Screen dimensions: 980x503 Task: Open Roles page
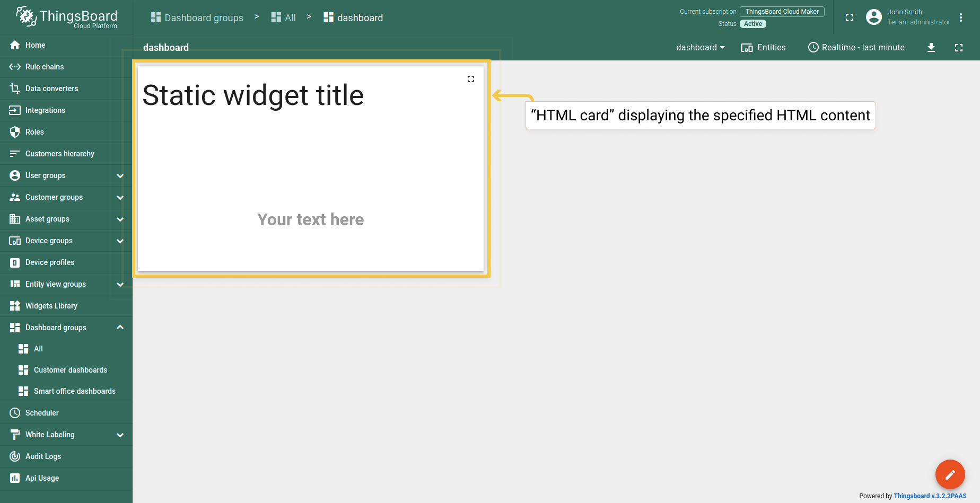(x=66, y=132)
